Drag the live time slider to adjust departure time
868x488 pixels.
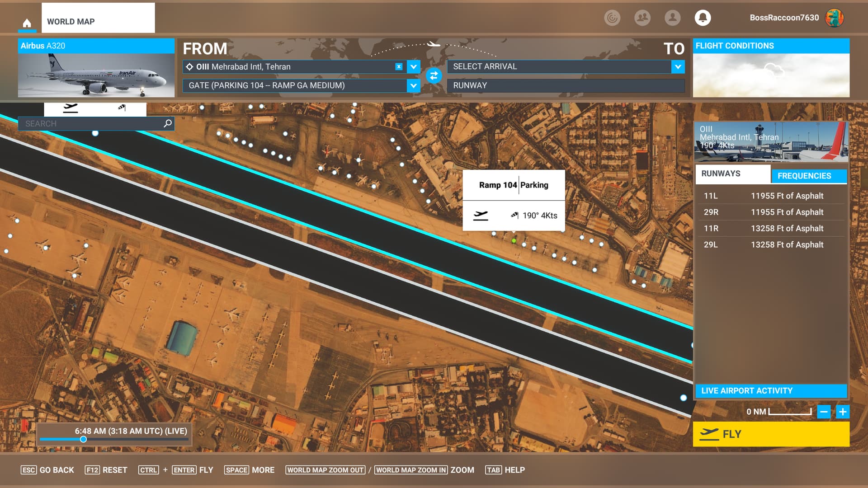83,439
